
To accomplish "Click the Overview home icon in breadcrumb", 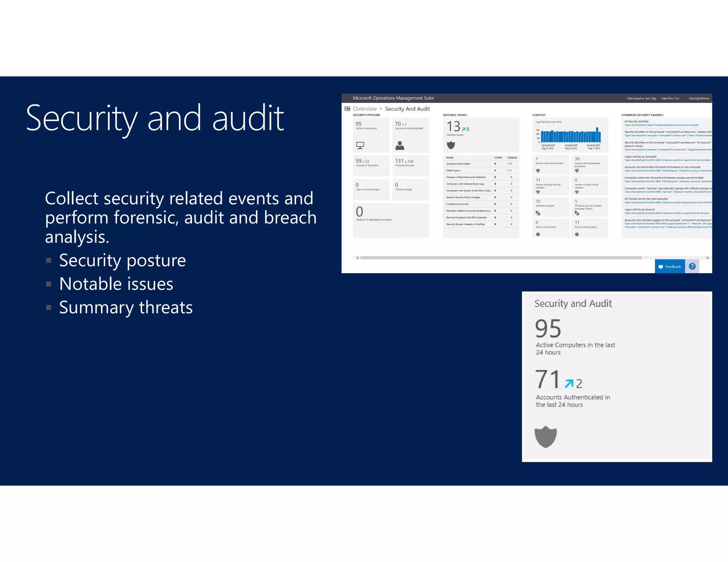I will coord(347,109).
